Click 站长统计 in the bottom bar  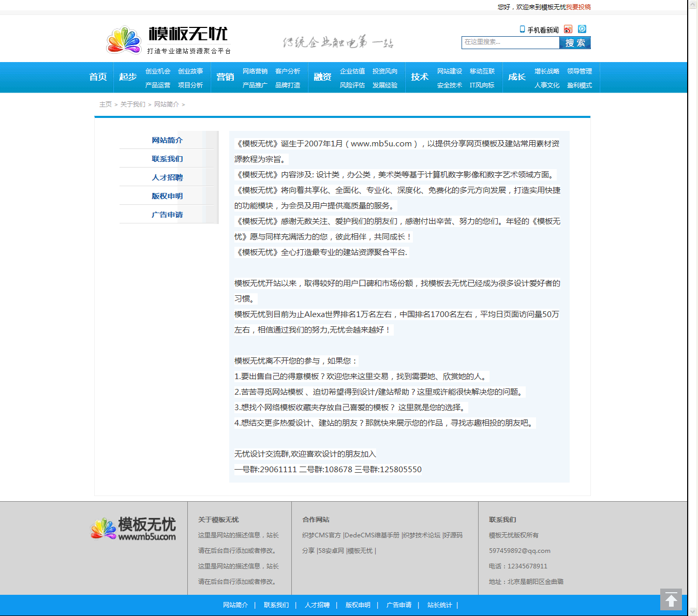coord(439,605)
